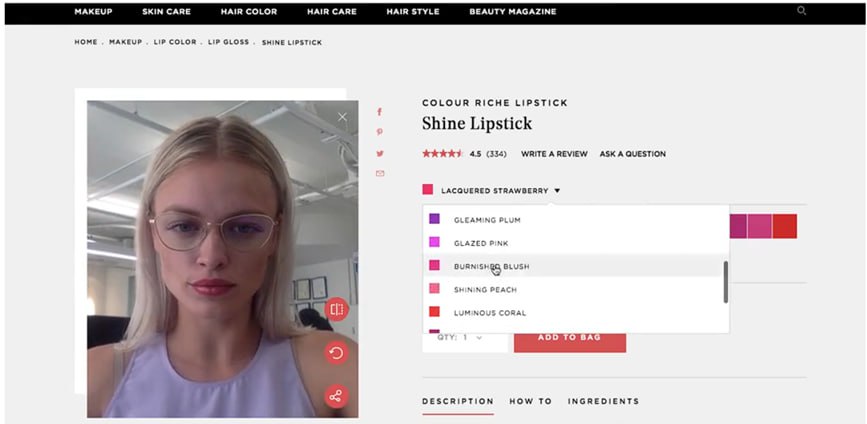Open Hair Color menu in navigation
The width and height of the screenshot is (867, 424).
pyautogui.click(x=249, y=12)
